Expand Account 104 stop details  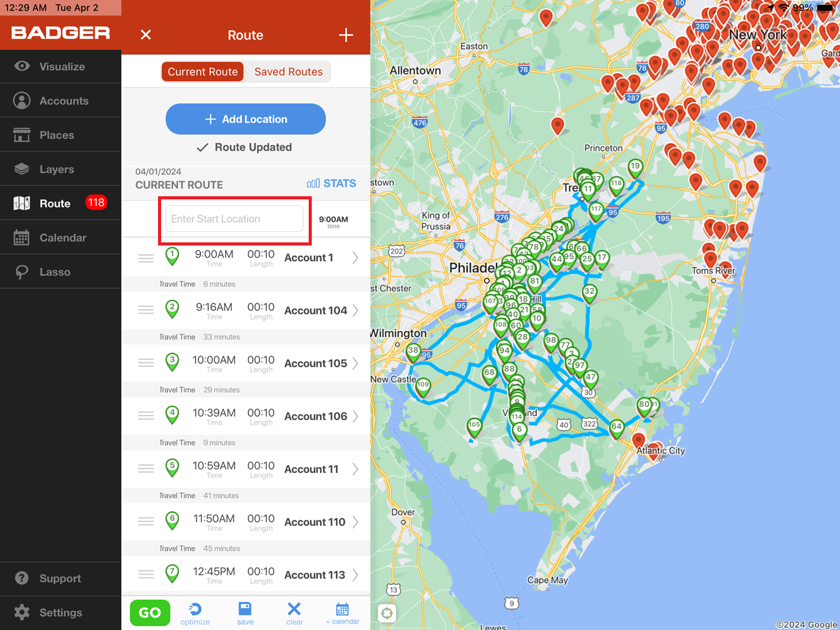coord(355,311)
